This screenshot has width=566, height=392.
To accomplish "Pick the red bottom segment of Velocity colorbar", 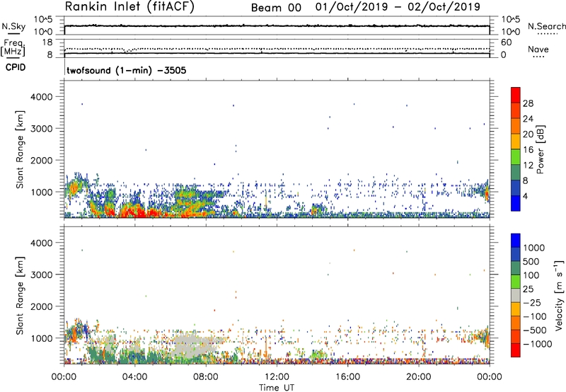I will (x=516, y=350).
